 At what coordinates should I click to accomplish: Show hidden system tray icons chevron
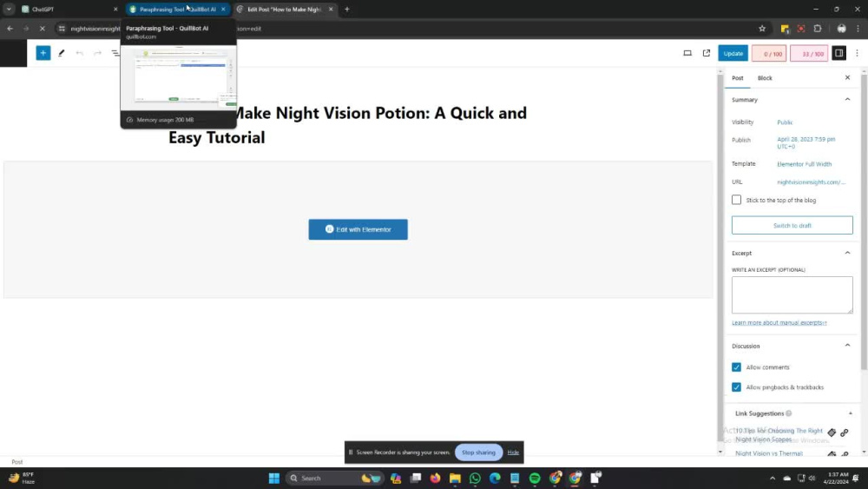pyautogui.click(x=773, y=478)
